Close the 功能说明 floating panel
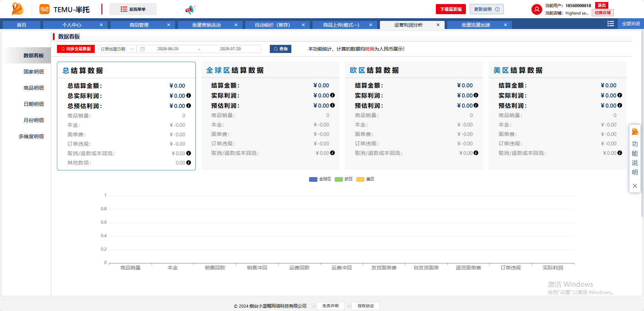 point(635,186)
